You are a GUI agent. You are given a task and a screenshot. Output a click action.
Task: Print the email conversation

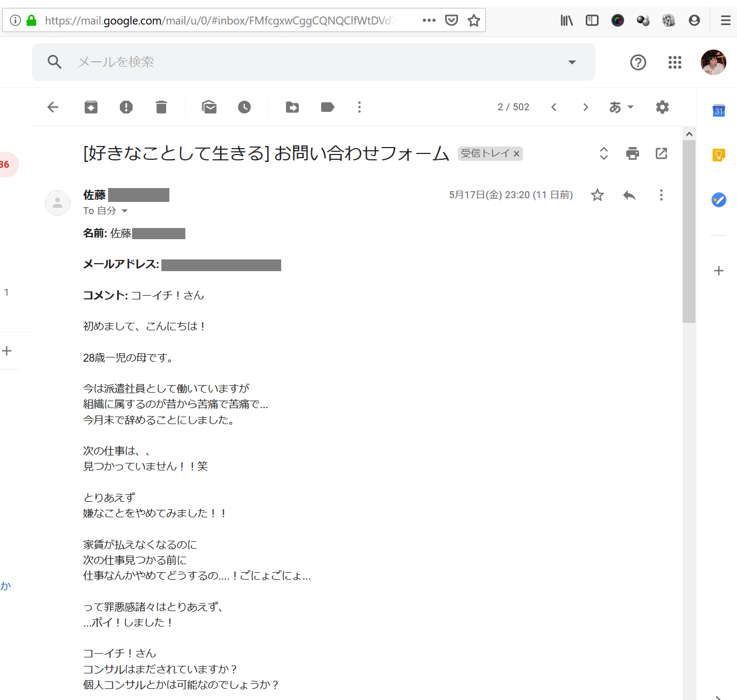point(633,153)
